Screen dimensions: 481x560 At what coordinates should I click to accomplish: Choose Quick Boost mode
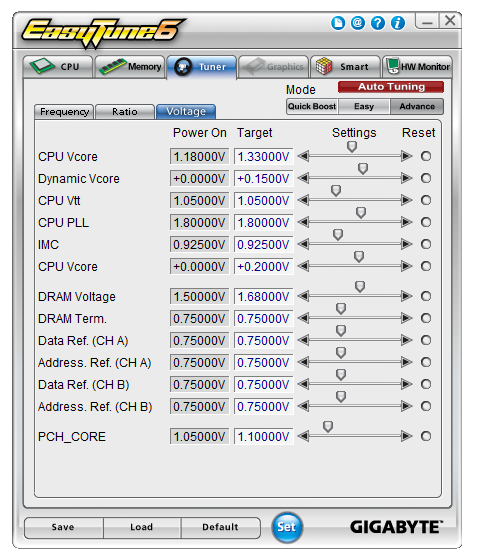tap(312, 106)
